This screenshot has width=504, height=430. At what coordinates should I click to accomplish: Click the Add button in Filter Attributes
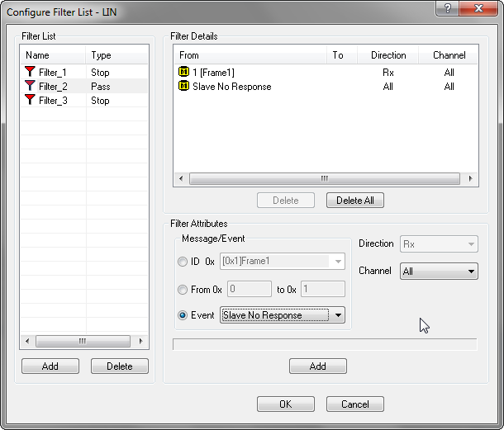click(318, 366)
